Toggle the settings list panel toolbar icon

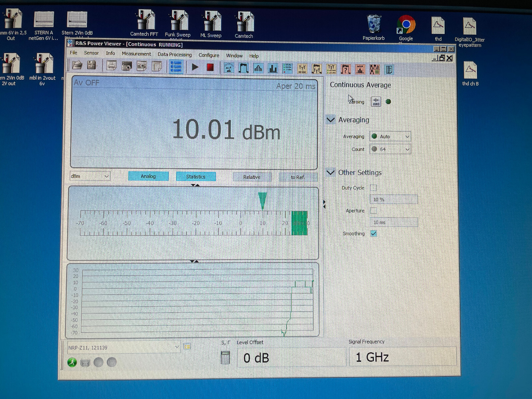click(x=176, y=67)
